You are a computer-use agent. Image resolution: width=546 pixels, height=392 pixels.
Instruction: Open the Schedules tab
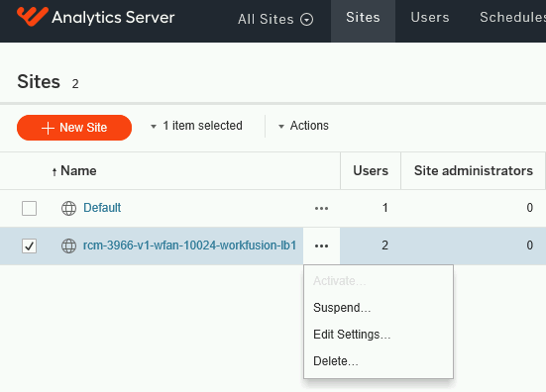pyautogui.click(x=512, y=18)
